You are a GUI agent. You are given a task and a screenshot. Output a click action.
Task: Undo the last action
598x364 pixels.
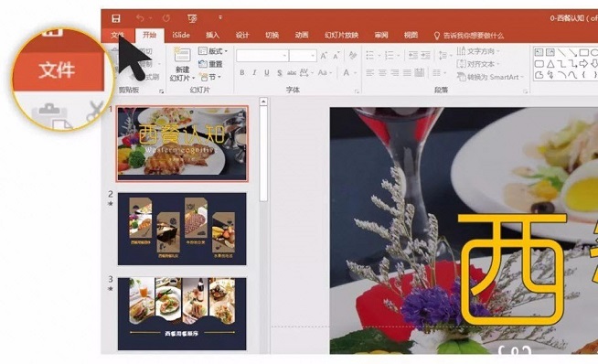[x=140, y=18]
